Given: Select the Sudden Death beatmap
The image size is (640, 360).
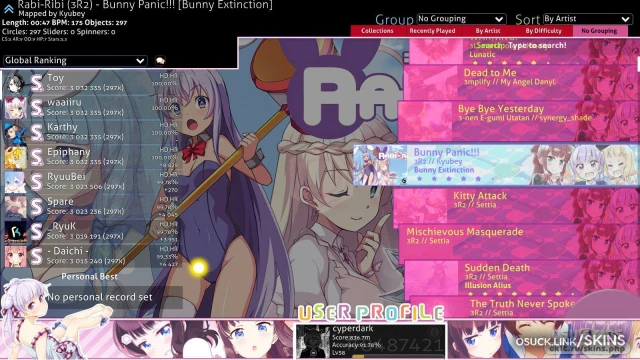Looking at the screenshot, I should [522, 279].
